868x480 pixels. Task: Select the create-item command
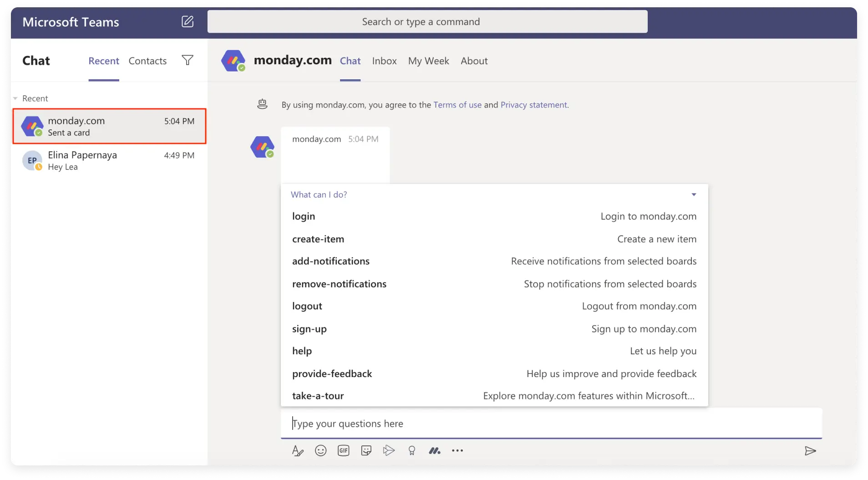coord(494,239)
